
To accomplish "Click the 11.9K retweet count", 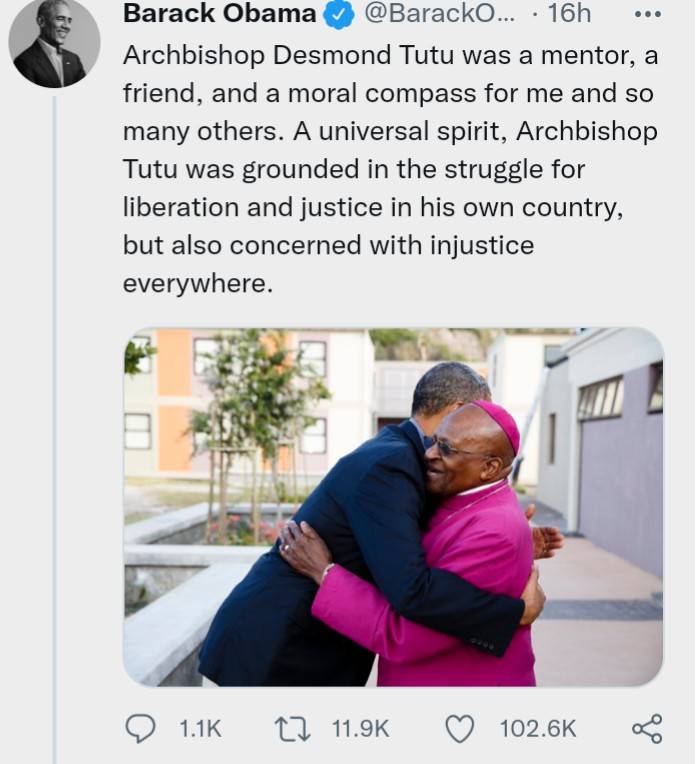I will tap(361, 729).
